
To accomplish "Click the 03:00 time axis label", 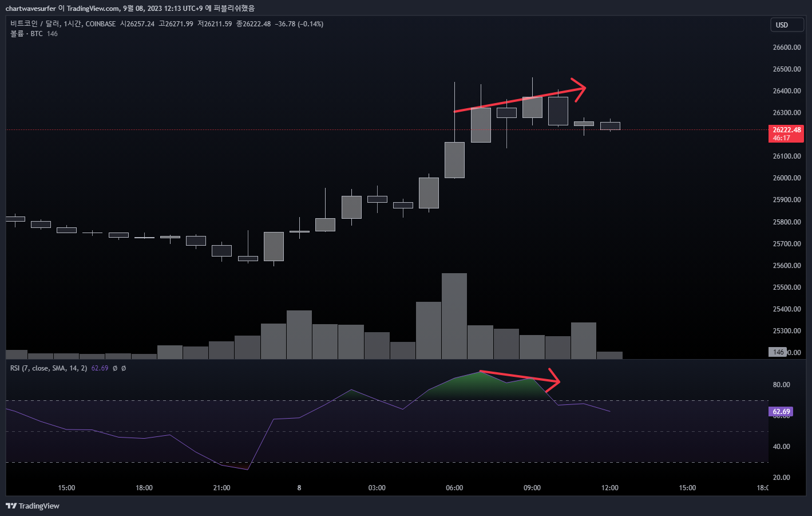I will [377, 488].
